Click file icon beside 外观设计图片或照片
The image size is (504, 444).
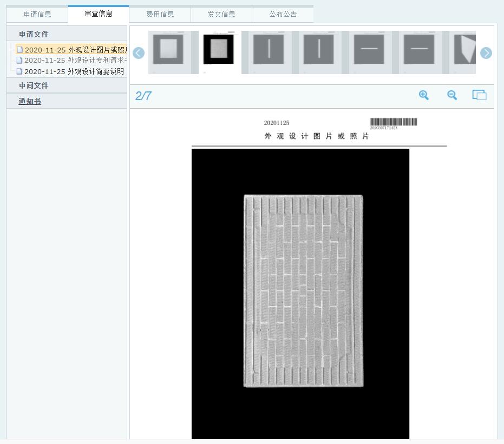[20, 50]
